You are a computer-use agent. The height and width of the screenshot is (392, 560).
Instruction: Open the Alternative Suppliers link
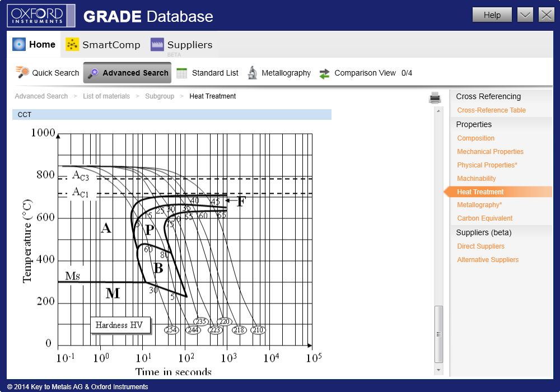[488, 260]
